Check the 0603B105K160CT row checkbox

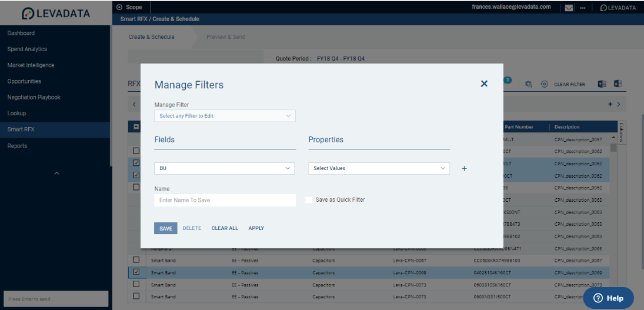136,284
